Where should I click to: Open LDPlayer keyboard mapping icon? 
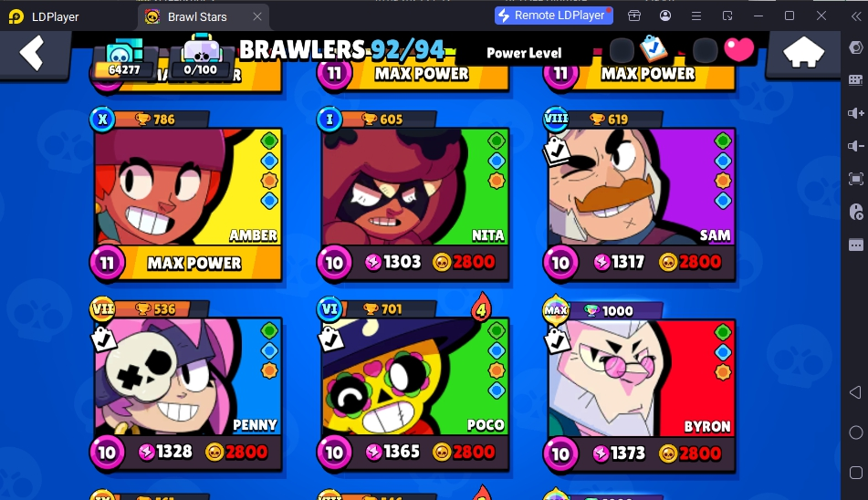coord(855,80)
